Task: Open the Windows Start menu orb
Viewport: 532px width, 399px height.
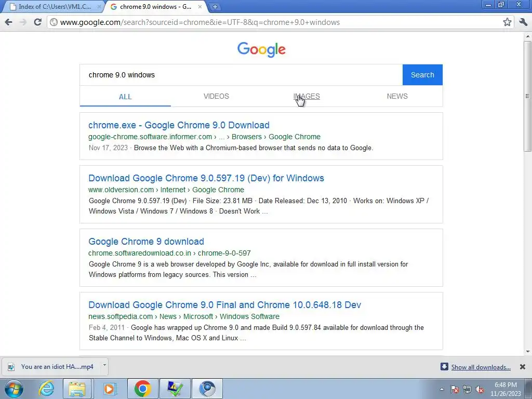Action: tap(14, 389)
